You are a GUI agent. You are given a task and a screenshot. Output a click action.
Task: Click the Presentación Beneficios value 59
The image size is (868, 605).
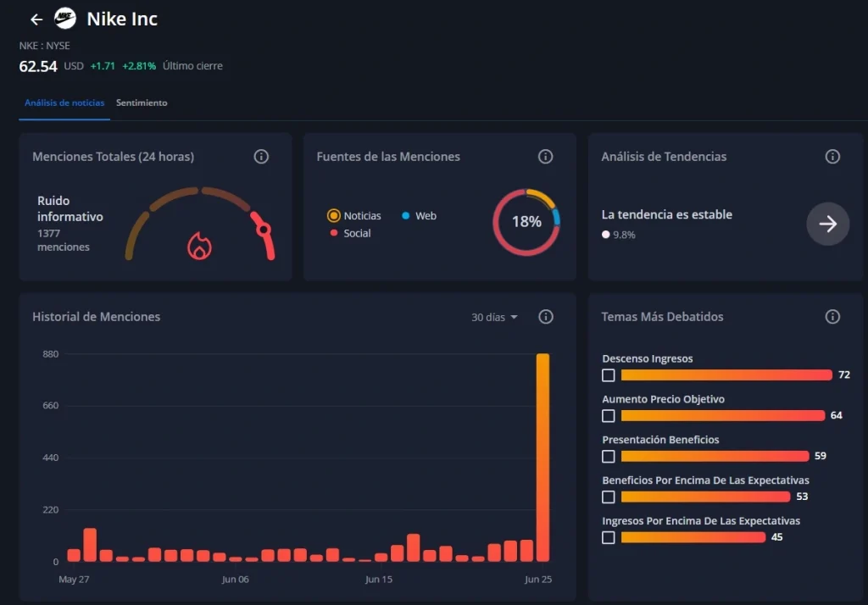coord(821,456)
